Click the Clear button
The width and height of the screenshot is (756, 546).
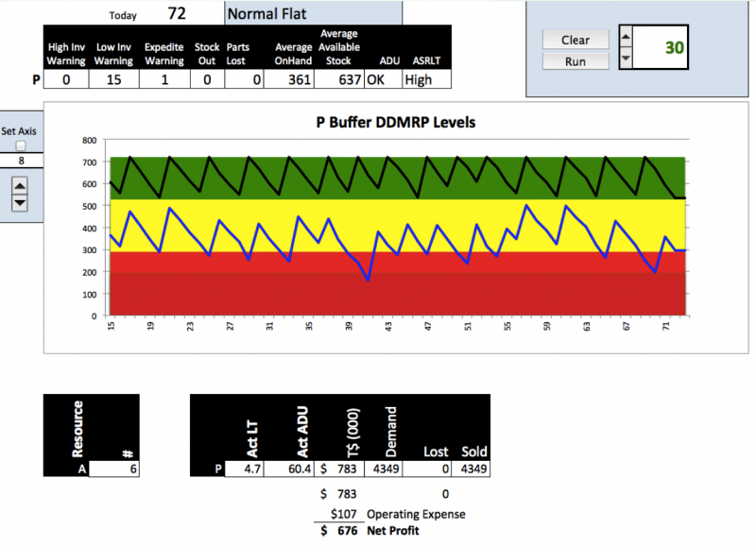pyautogui.click(x=576, y=40)
